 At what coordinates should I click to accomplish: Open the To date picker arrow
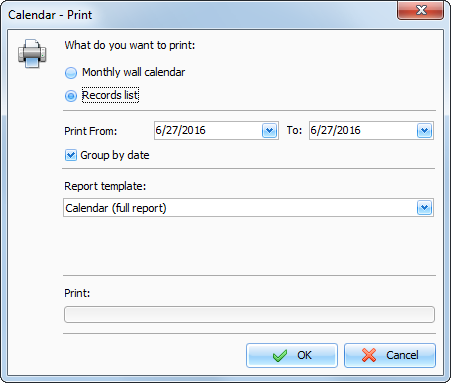pyautogui.click(x=425, y=131)
